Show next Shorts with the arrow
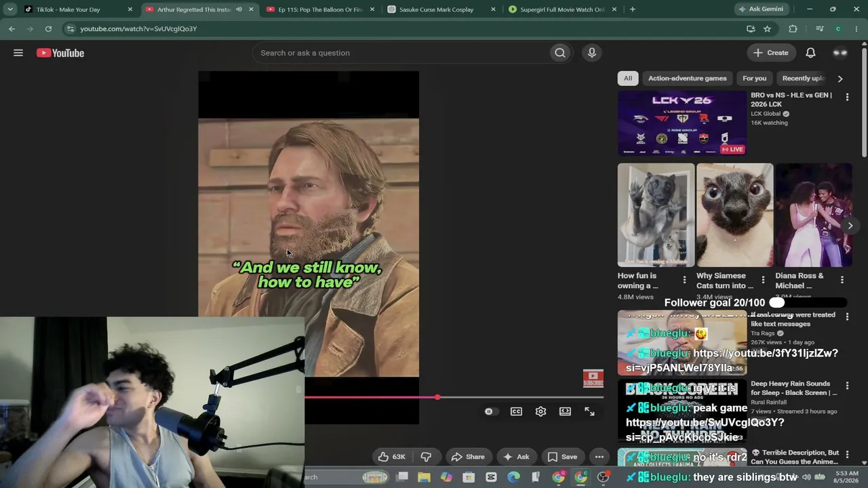 click(x=850, y=226)
